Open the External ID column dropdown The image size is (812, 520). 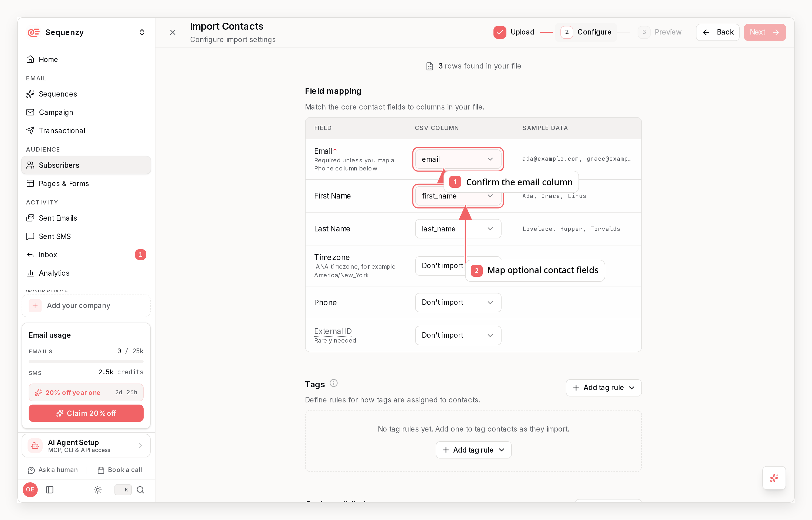tap(458, 335)
